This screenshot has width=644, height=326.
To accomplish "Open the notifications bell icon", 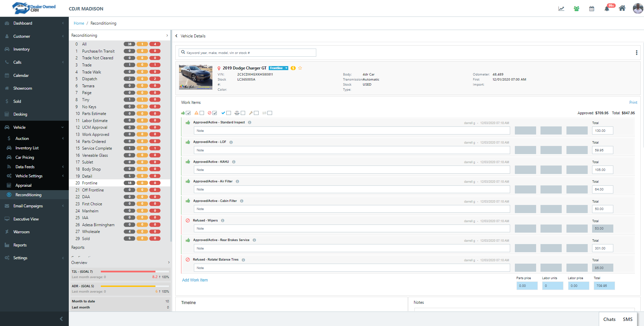I will 607,9.
